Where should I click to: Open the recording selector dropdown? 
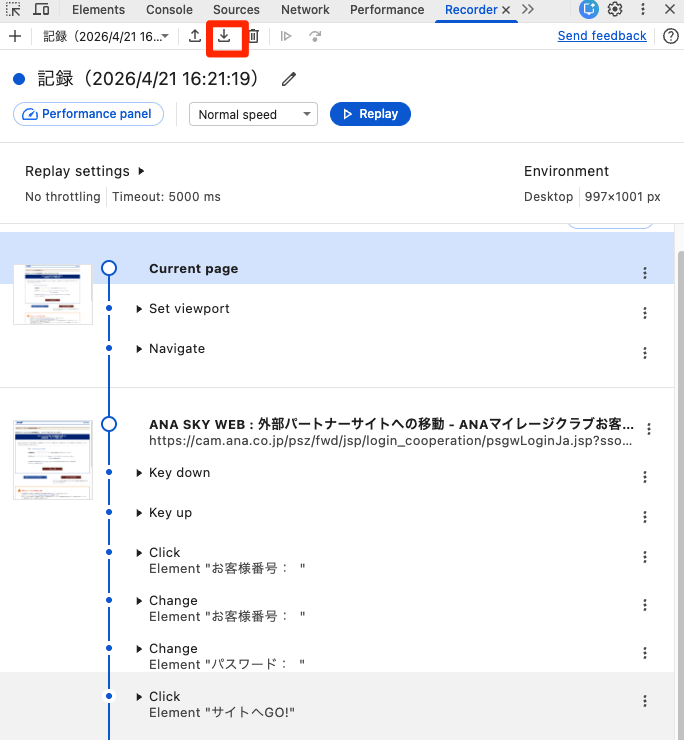(106, 36)
